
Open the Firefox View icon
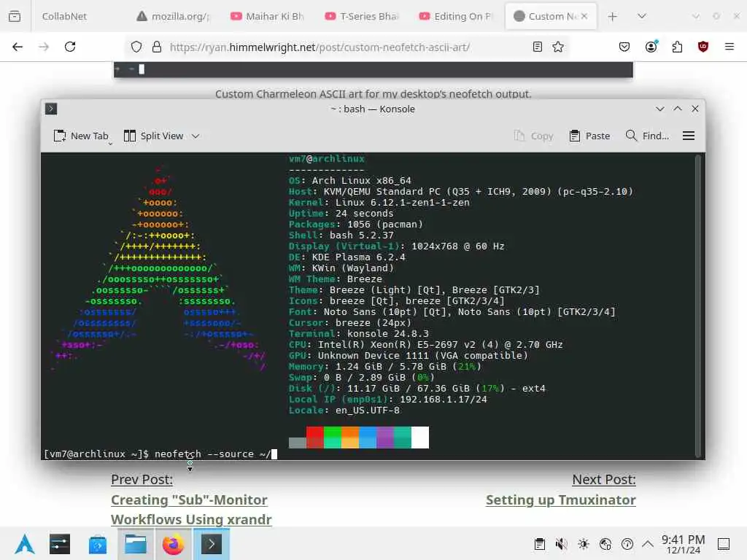tap(15, 16)
